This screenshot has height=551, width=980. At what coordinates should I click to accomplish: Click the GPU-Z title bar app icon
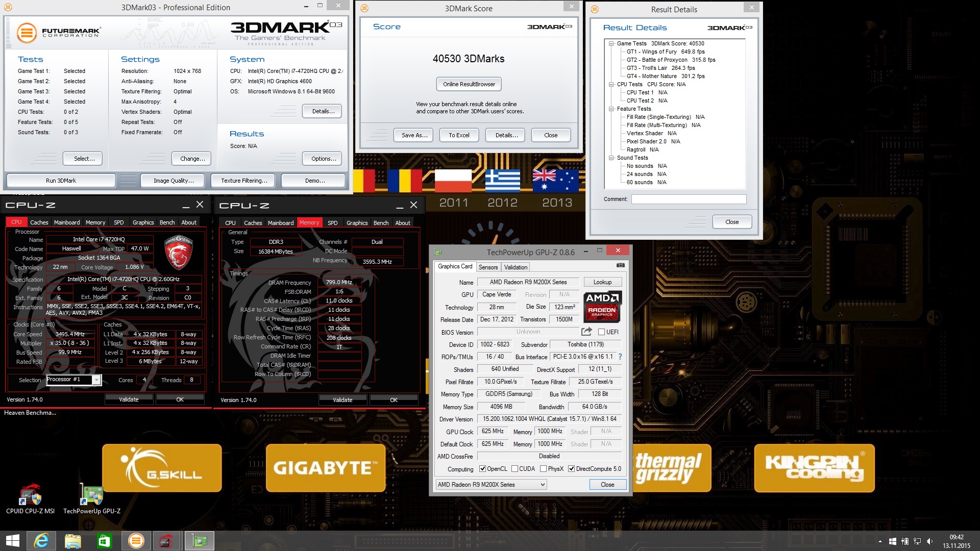438,252
